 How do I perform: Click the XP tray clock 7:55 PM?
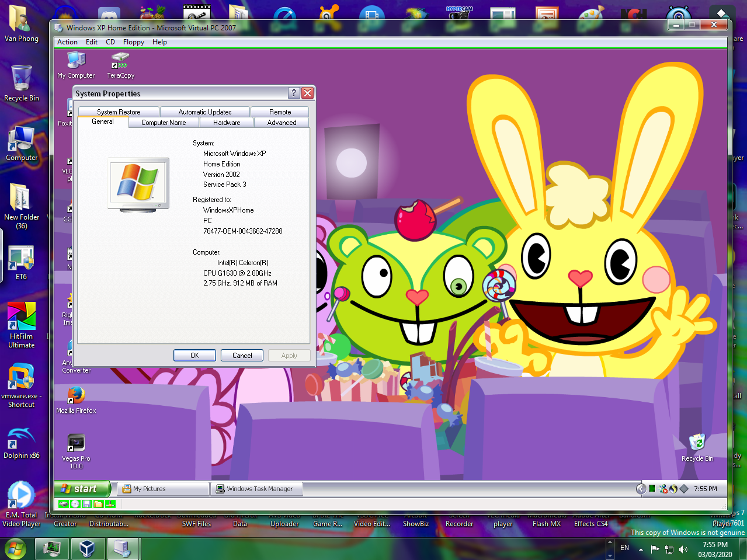pos(706,489)
